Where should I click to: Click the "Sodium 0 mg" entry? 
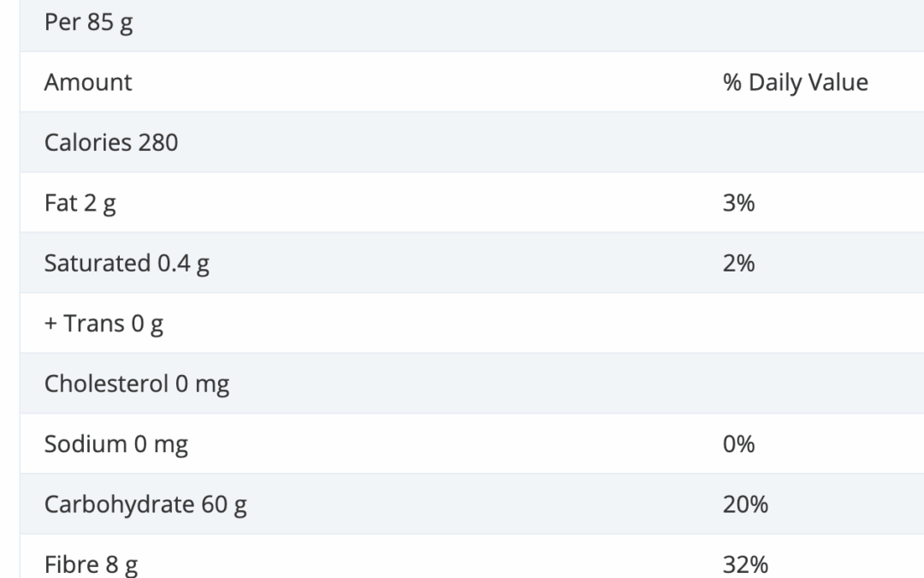click(116, 444)
